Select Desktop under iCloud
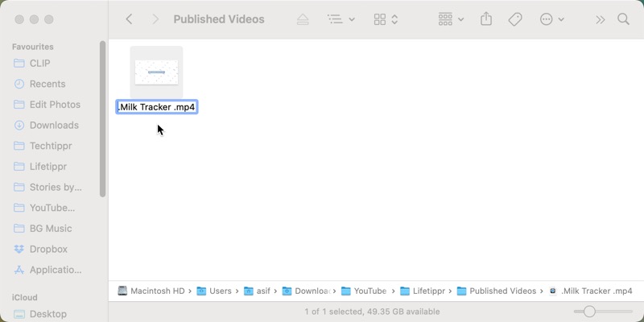Viewport: 644px width, 322px height. pos(40,314)
